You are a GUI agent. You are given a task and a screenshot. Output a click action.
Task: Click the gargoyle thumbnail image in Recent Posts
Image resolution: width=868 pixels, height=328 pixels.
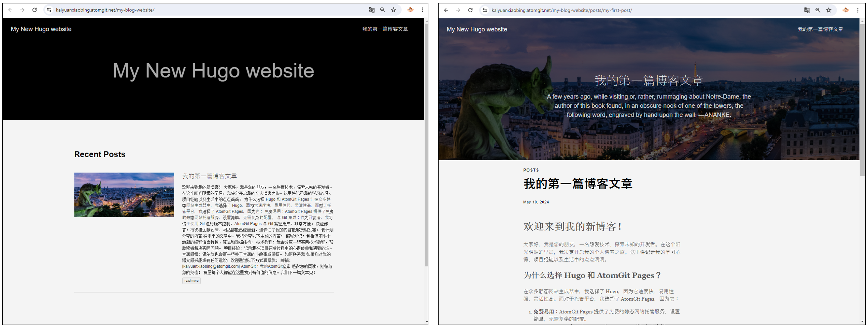pos(124,194)
